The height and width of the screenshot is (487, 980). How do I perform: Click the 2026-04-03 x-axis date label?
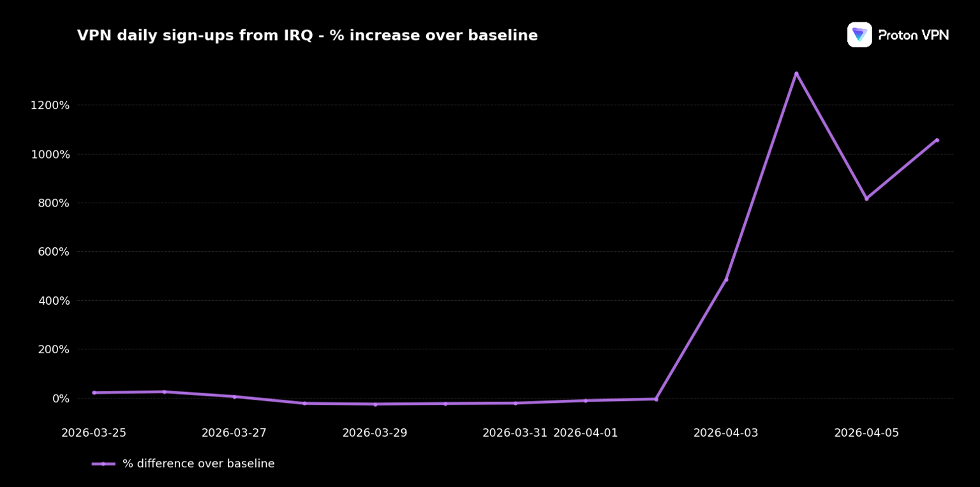pos(726,433)
